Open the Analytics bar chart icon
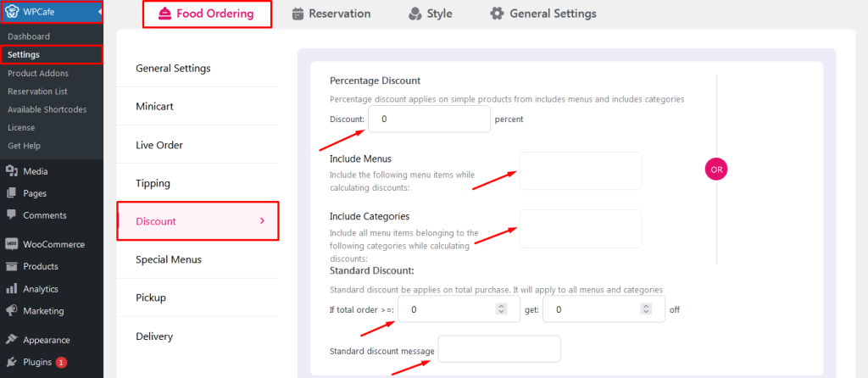 [11, 289]
